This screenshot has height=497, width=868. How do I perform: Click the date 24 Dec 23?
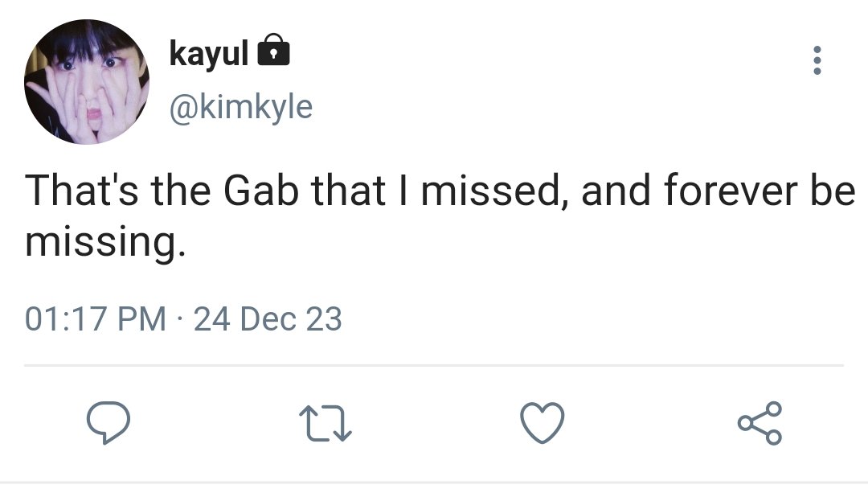(x=268, y=319)
